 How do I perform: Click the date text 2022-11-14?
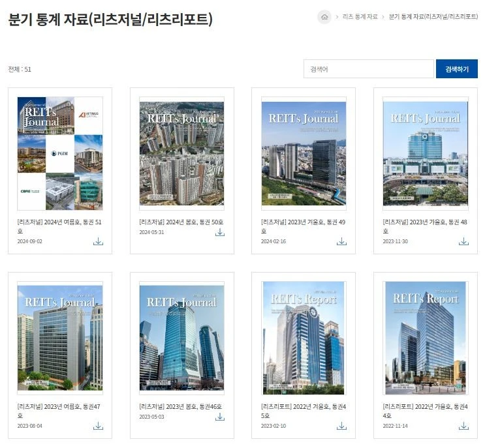point(396,426)
